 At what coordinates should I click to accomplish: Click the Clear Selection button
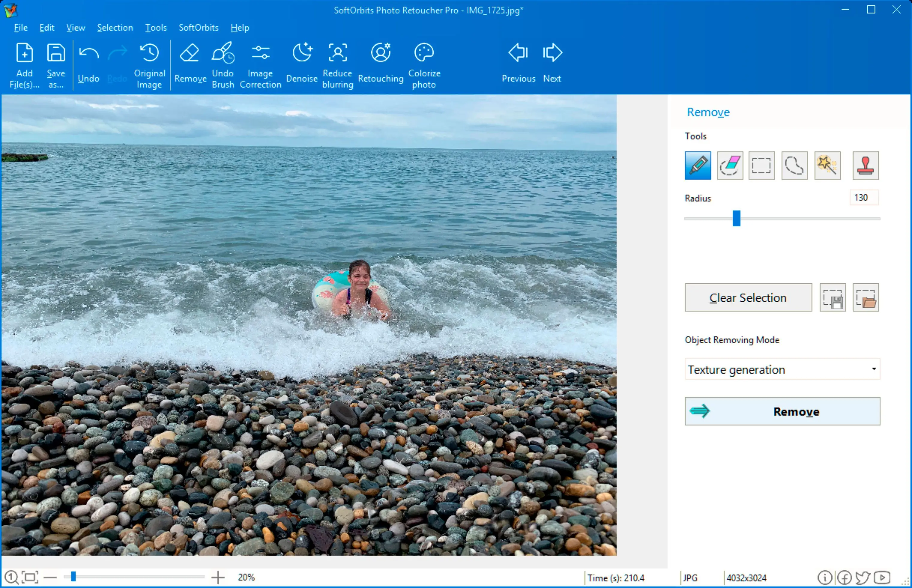747,297
